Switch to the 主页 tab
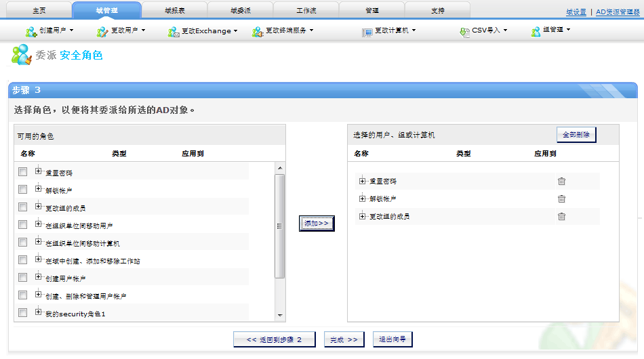The height and width of the screenshot is (359, 644). coord(39,10)
